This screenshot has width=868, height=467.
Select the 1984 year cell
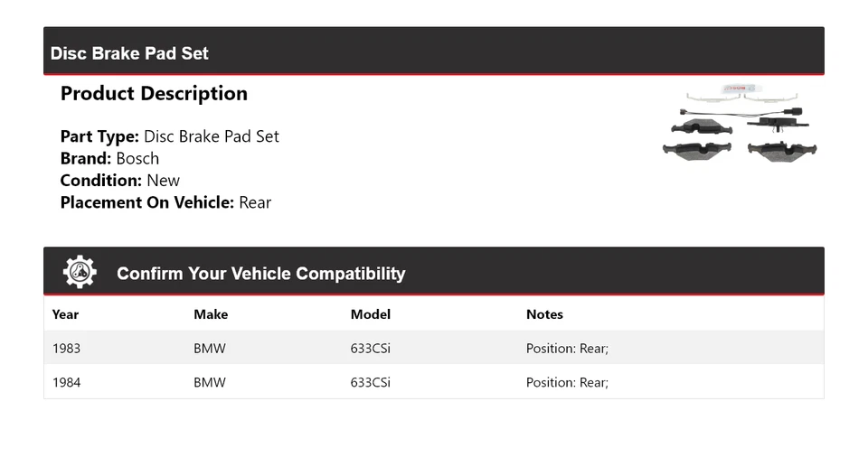click(66, 382)
